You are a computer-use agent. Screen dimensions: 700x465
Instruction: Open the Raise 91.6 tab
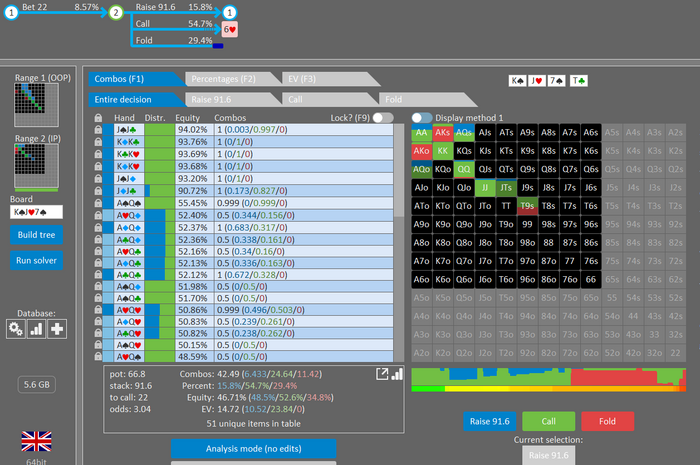pos(232,100)
